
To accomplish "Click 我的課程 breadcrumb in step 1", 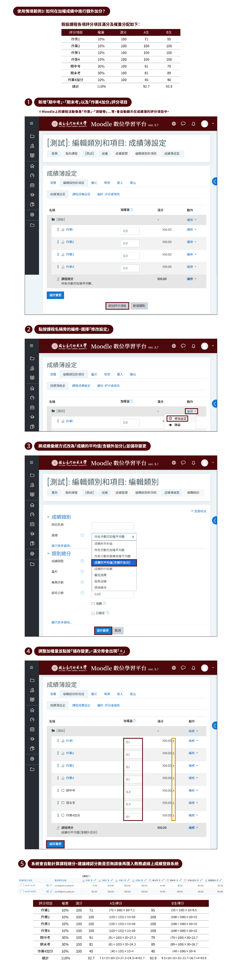I will (71, 154).
